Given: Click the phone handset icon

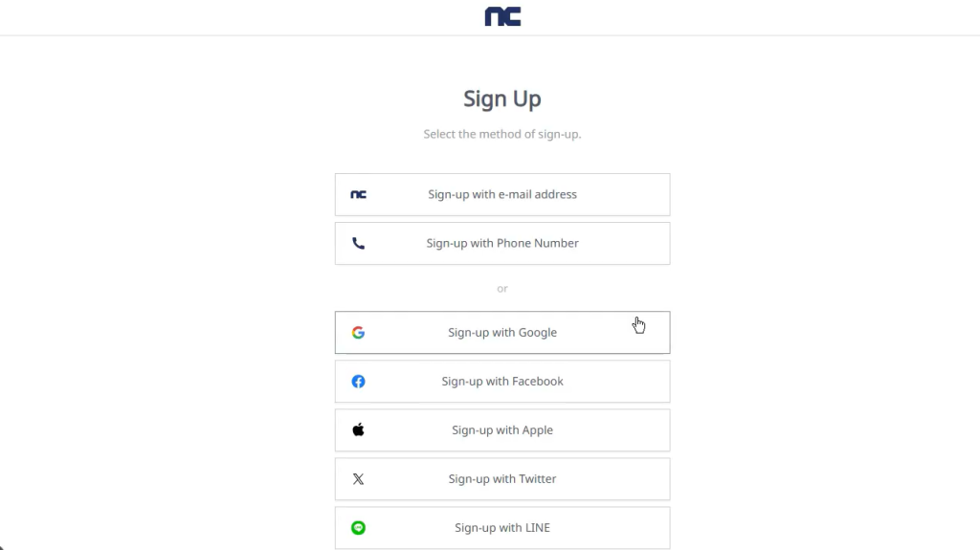Looking at the screenshot, I should point(358,243).
